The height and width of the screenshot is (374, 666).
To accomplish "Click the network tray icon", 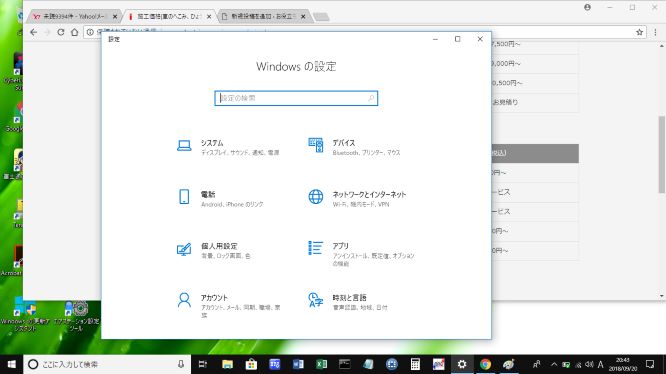I will 578,364.
